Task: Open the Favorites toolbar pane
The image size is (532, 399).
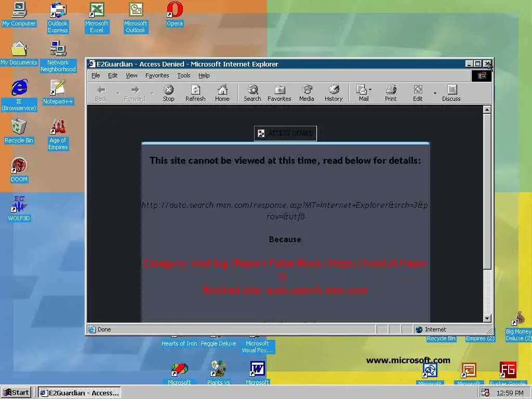Action: click(279, 94)
